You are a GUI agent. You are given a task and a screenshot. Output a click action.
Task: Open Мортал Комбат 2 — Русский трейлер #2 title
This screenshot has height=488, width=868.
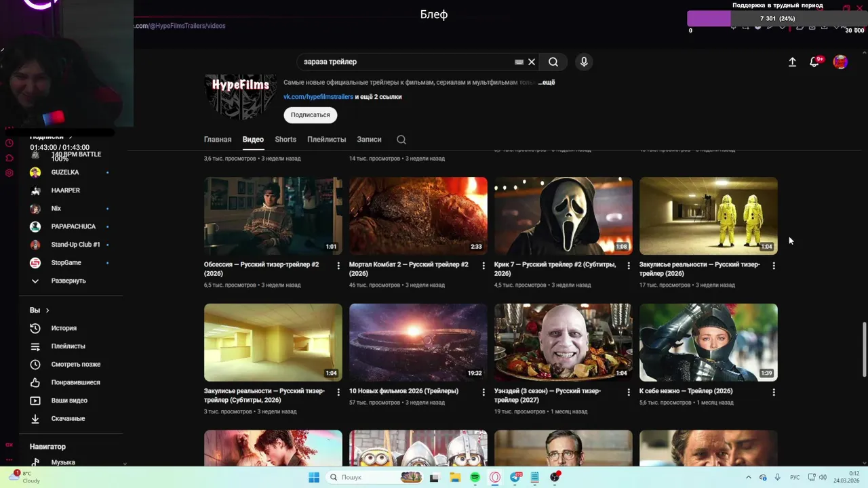408,269
